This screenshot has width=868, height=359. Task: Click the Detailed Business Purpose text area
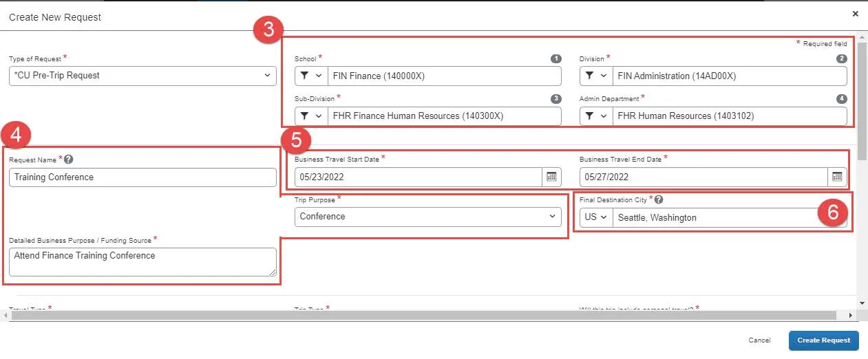coord(142,262)
